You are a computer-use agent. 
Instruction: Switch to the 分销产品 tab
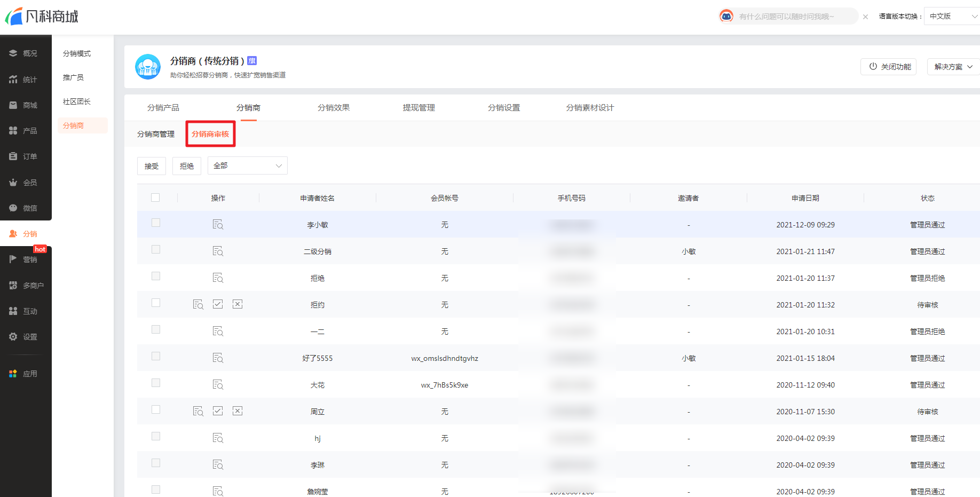[x=163, y=108]
